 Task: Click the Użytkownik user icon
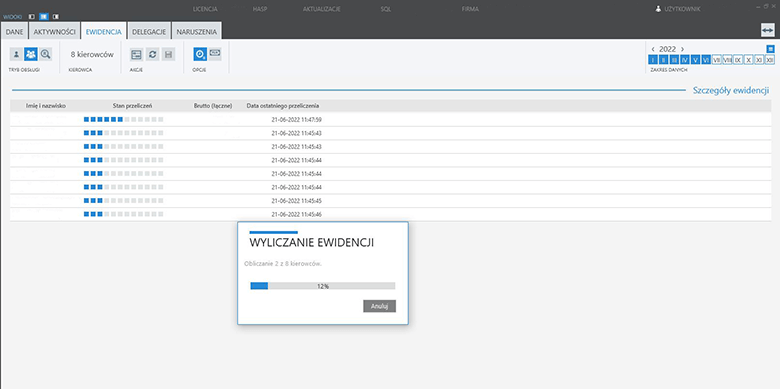(658, 9)
